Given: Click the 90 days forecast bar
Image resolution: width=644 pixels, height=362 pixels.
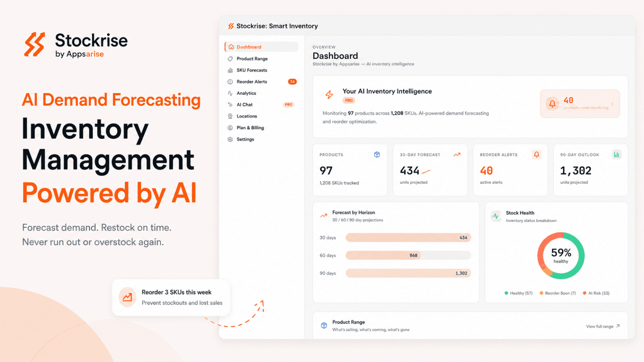Looking at the screenshot, I should pos(408,273).
